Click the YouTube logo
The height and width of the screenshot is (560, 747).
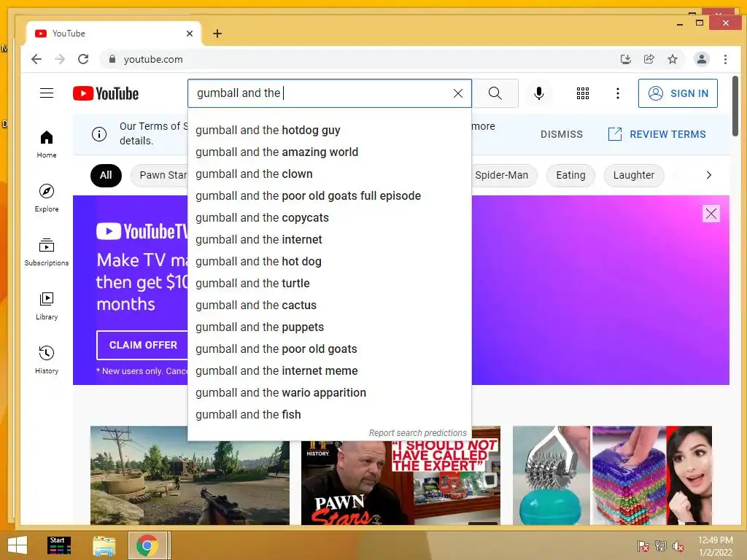click(x=106, y=93)
